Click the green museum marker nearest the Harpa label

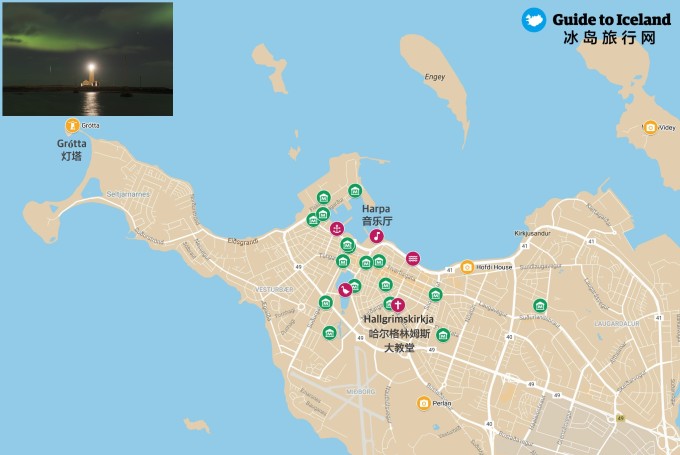355,190
